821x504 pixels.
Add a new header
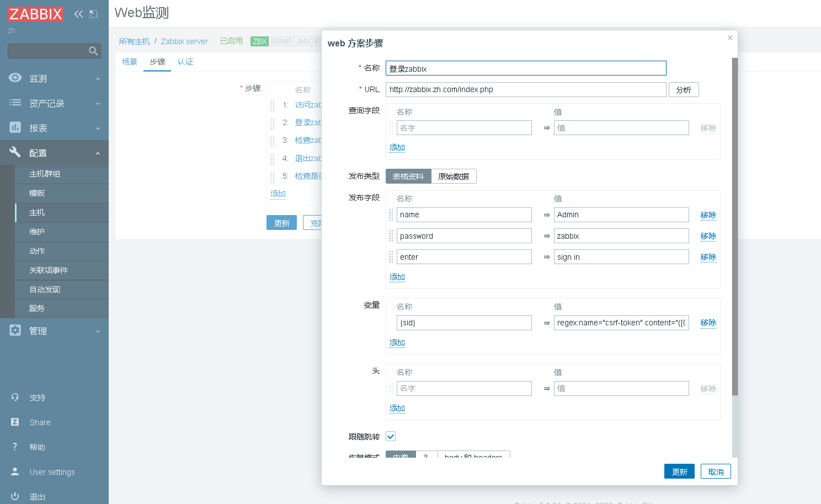click(397, 408)
